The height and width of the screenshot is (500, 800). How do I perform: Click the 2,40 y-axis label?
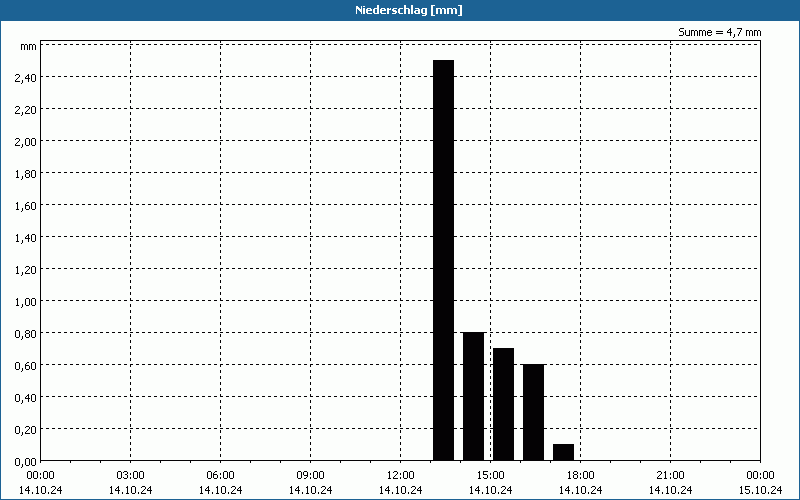(26, 78)
